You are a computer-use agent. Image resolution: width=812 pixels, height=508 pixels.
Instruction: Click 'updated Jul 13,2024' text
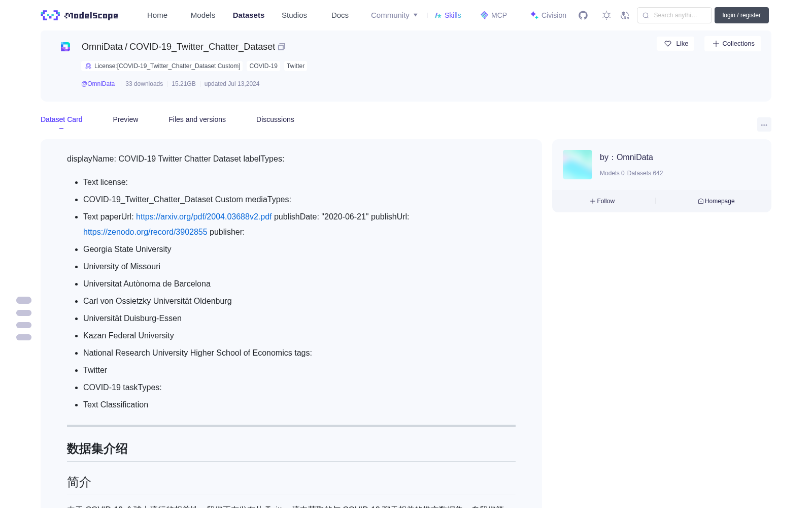[232, 84]
